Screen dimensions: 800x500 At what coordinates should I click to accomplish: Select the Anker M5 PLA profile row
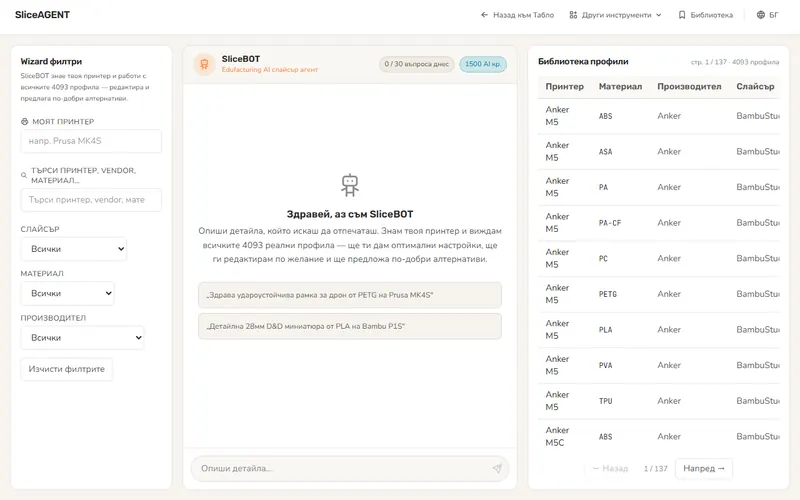659,330
